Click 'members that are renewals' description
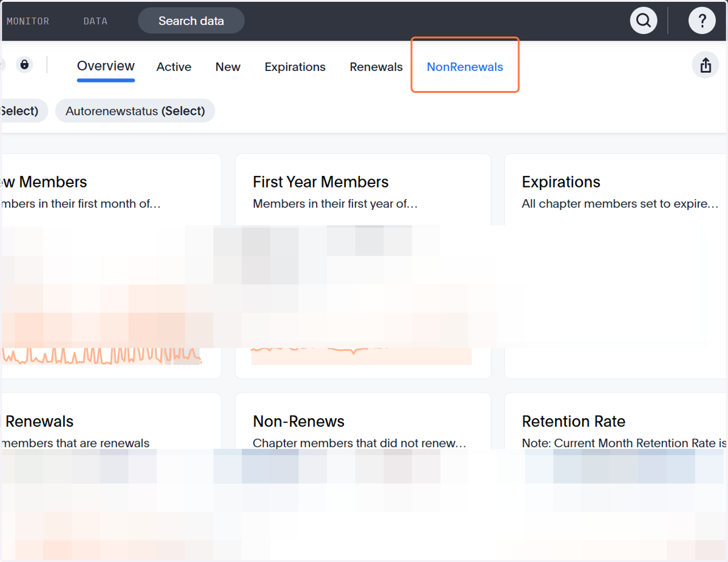This screenshot has width=728, height=562. [75, 443]
